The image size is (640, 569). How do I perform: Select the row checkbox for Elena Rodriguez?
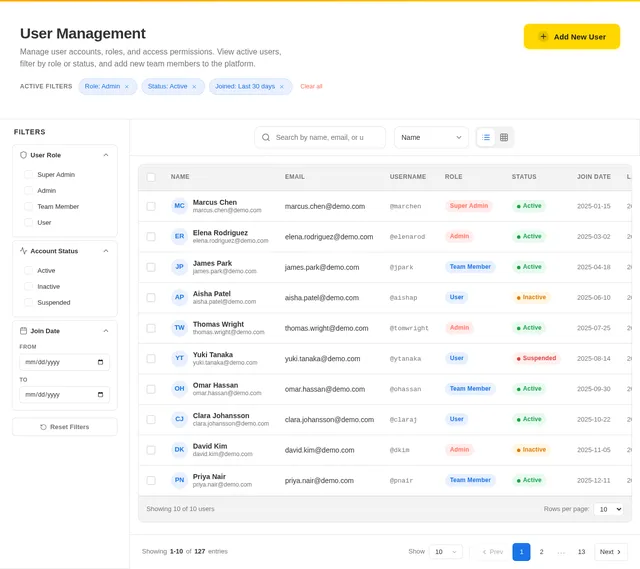tap(151, 237)
